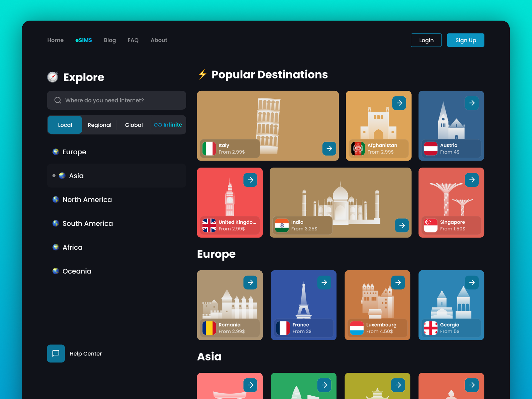
Task: Click the globe icon beside Europe
Action: 55,152
